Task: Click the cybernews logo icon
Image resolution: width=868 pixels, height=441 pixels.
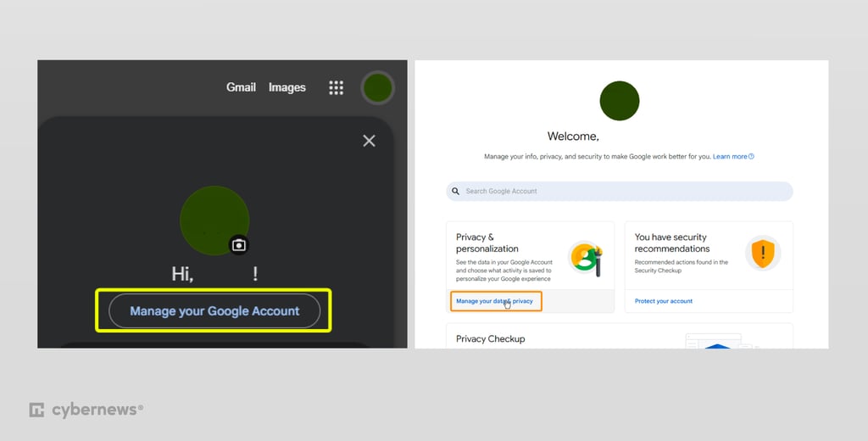Action: point(36,410)
